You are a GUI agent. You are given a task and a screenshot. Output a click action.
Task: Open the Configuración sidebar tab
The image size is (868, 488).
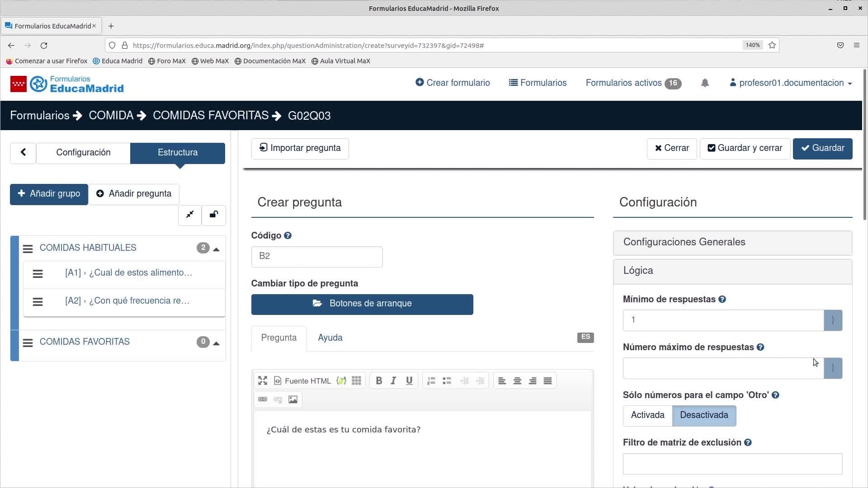[x=83, y=153]
